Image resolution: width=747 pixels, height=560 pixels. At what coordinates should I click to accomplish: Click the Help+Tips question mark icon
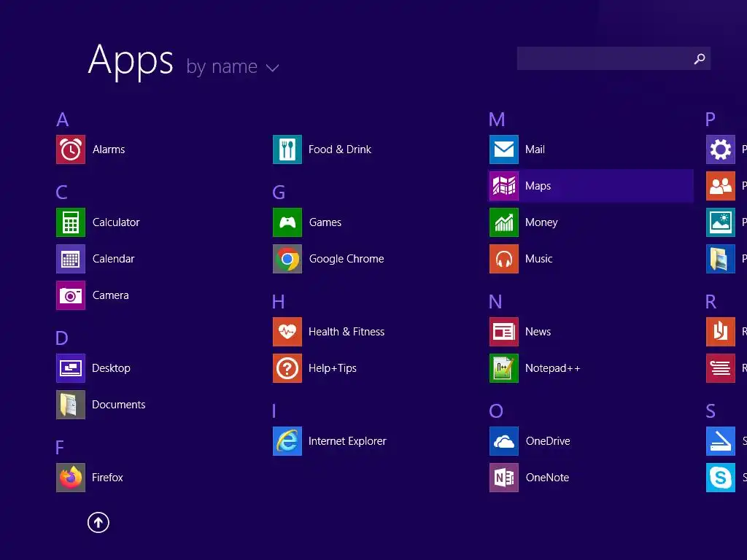287,368
